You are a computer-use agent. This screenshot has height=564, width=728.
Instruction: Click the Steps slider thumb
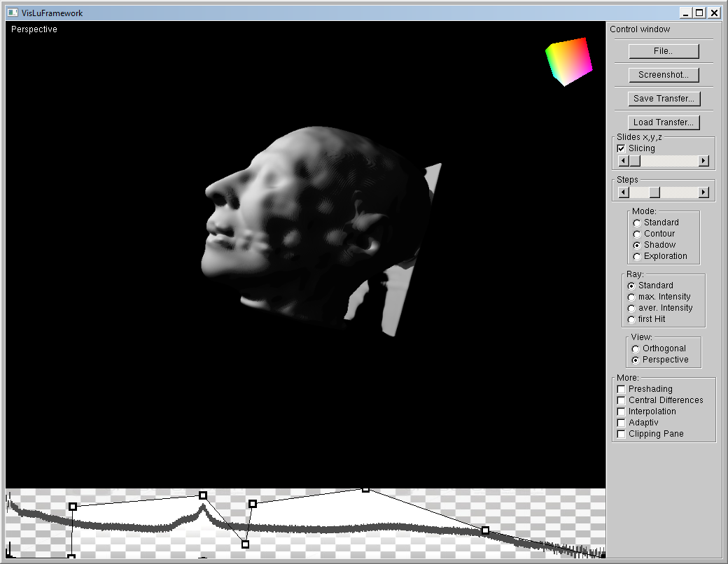654,192
